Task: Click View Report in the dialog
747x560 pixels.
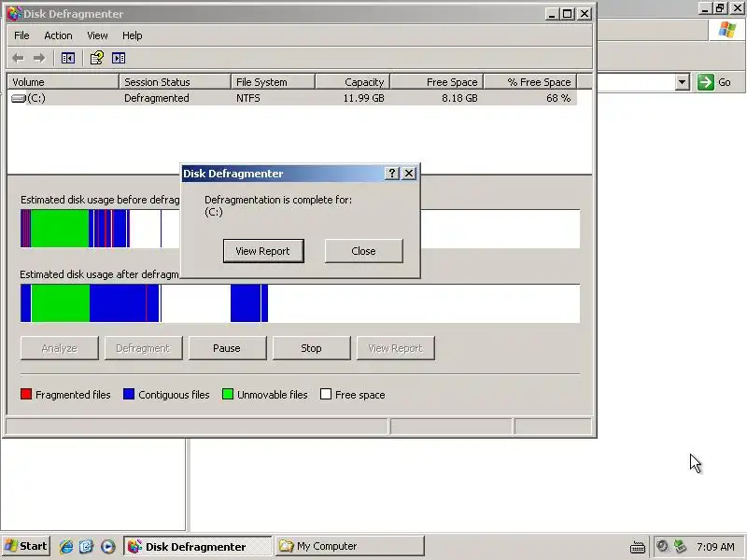Action: [x=263, y=251]
